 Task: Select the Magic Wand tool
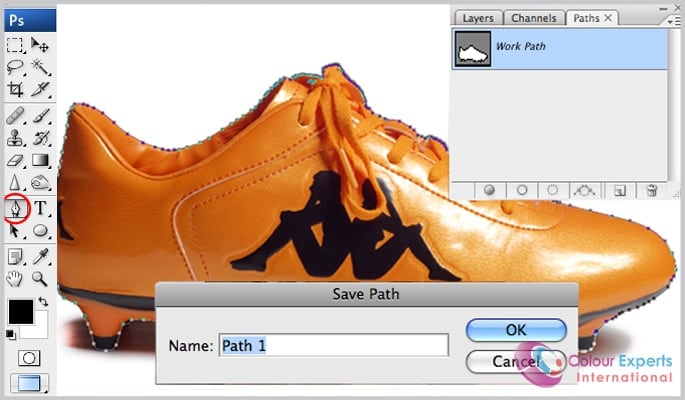pos(40,67)
